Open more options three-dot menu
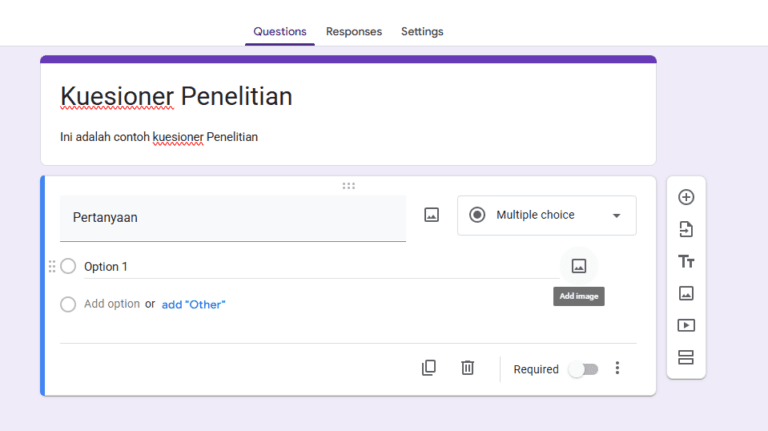The width and height of the screenshot is (768, 431). click(617, 368)
